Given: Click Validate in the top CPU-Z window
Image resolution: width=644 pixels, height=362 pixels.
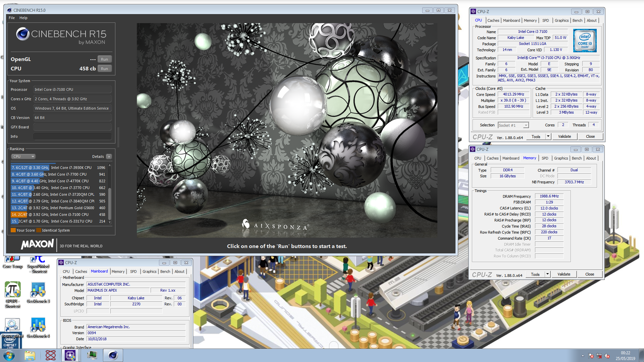Looking at the screenshot, I should click(x=565, y=136).
